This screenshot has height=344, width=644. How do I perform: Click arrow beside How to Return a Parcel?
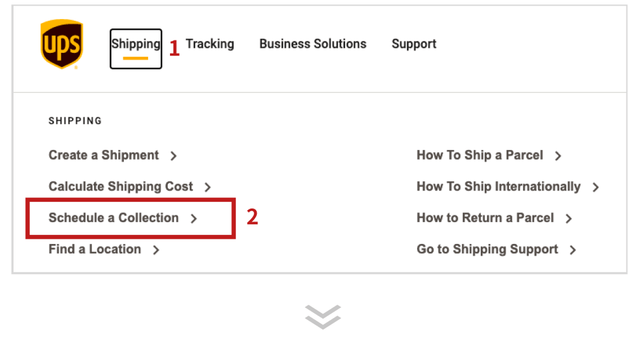[568, 218]
